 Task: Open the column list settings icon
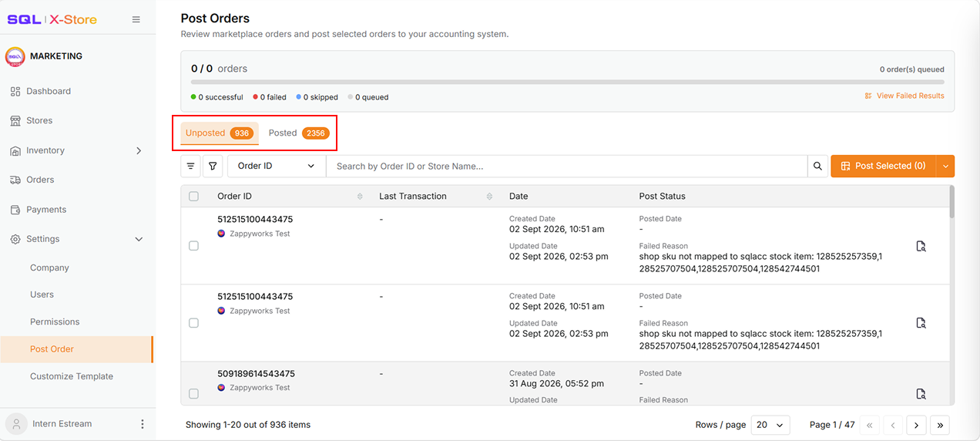tap(190, 166)
